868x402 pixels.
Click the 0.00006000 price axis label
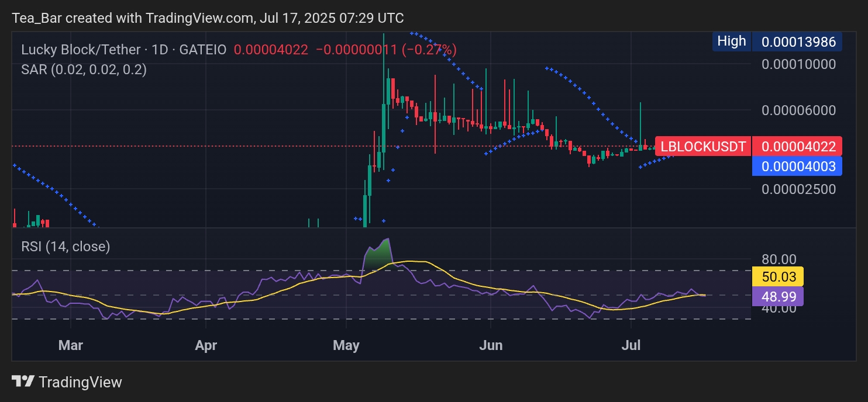coord(798,110)
